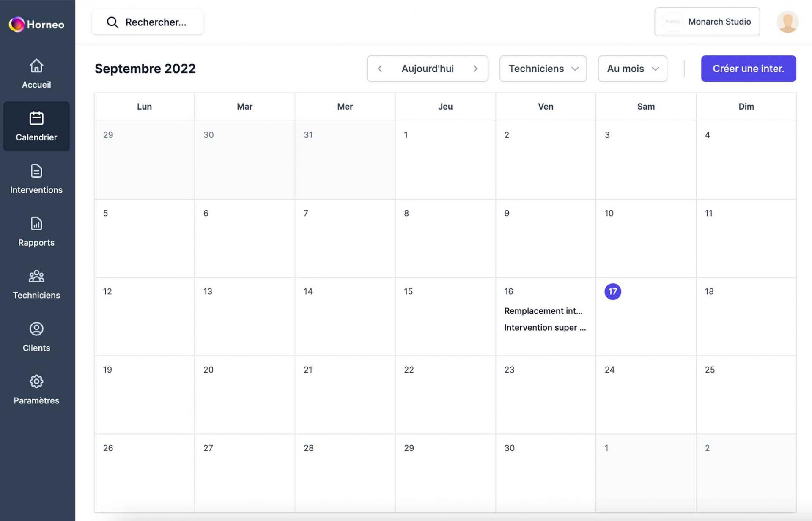Screen dimensions: 812x521
Task: Click September 16 Intervention super... event
Action: pos(545,327)
